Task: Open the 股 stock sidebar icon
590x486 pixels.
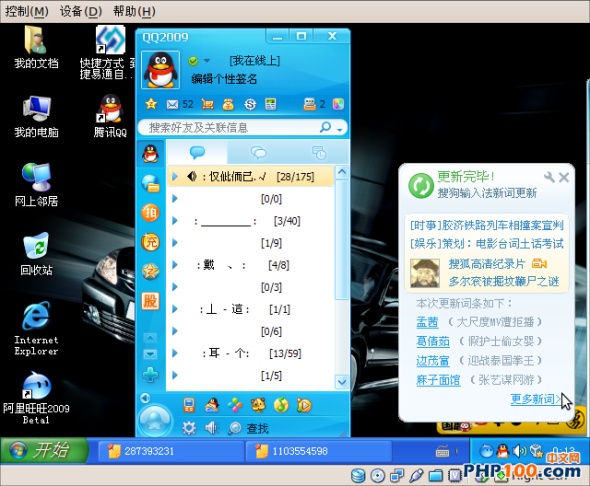Action: [150, 301]
